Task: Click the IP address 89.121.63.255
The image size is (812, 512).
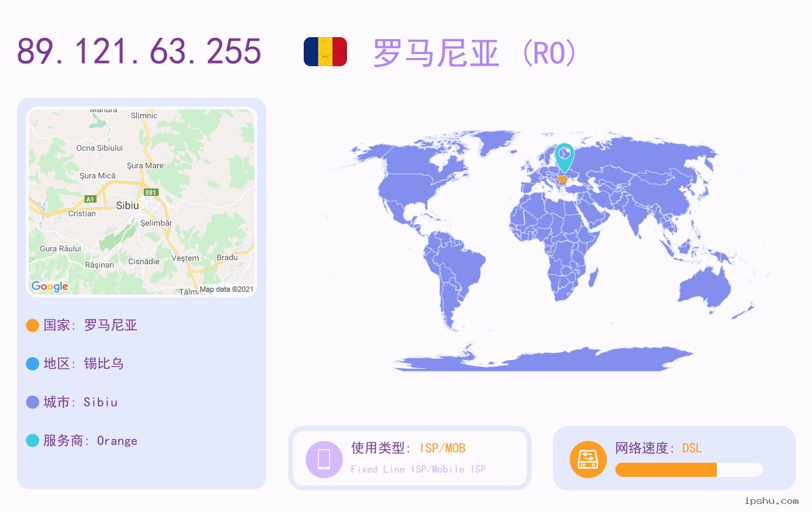Action: [x=139, y=51]
